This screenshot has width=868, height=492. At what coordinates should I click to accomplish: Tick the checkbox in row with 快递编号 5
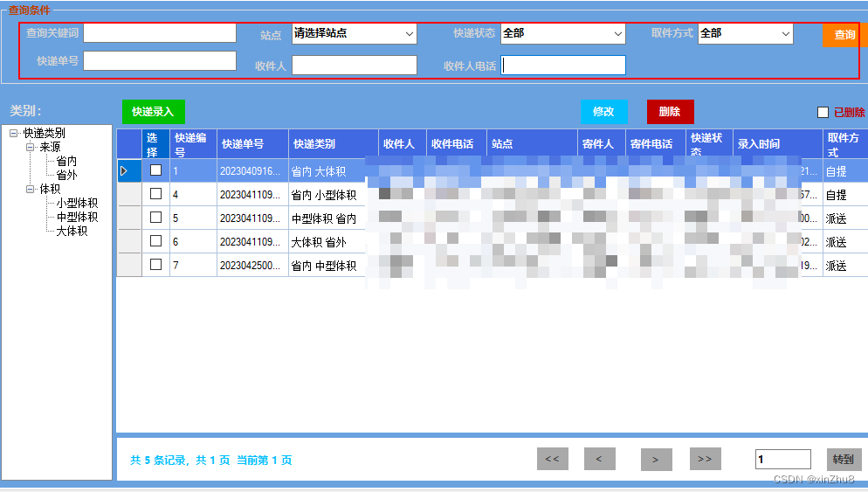point(156,218)
